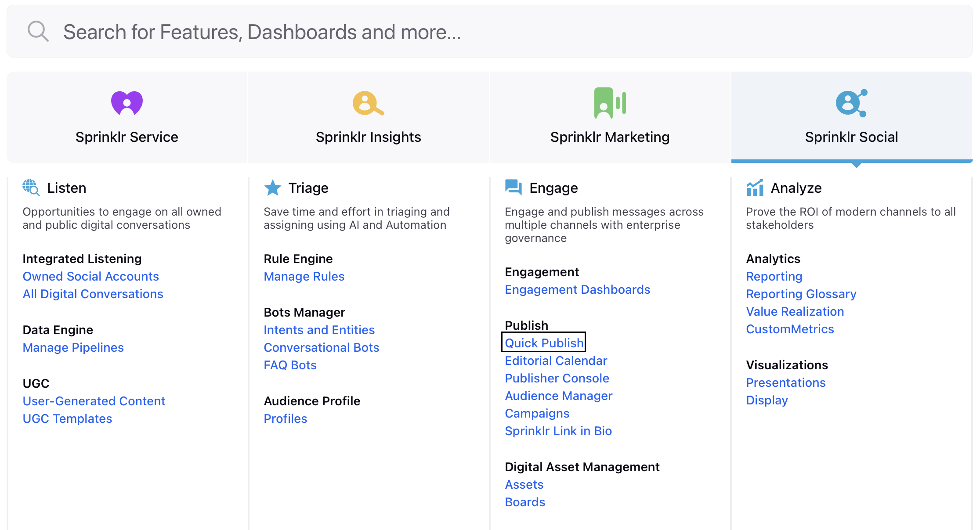Image resolution: width=980 pixels, height=530 pixels.
Task: Open Display link
Action: tap(767, 400)
